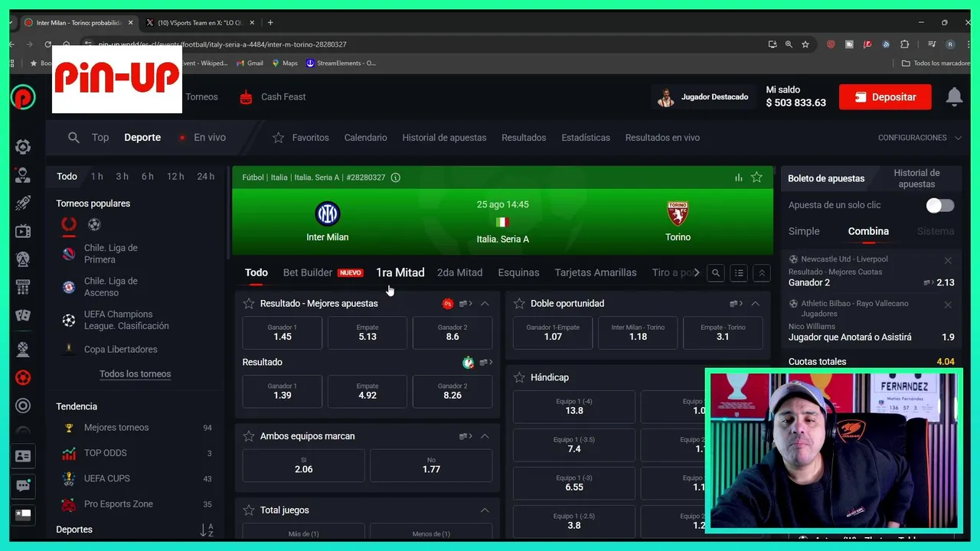Add Inter Milan–Torino match to favorites star
Viewport: 980px width, 551px height.
coord(756,178)
